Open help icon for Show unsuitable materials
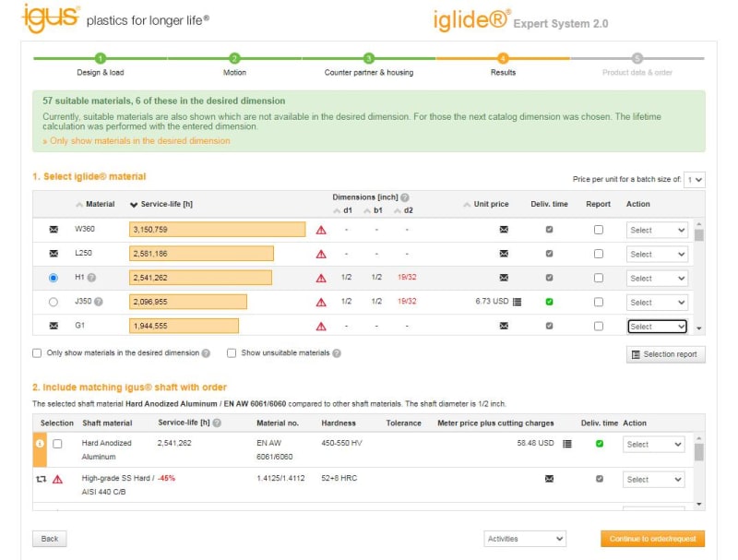 (337, 353)
